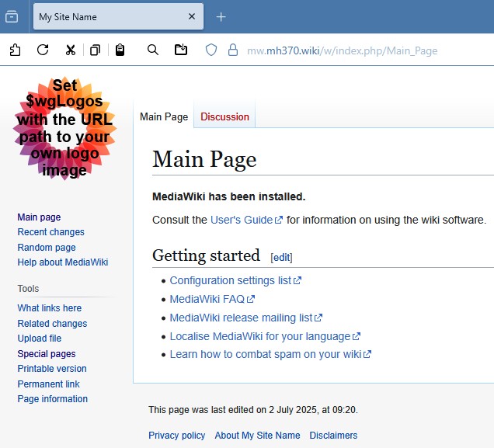Open the User's Guide link
This screenshot has height=448, width=494.
[x=242, y=220]
